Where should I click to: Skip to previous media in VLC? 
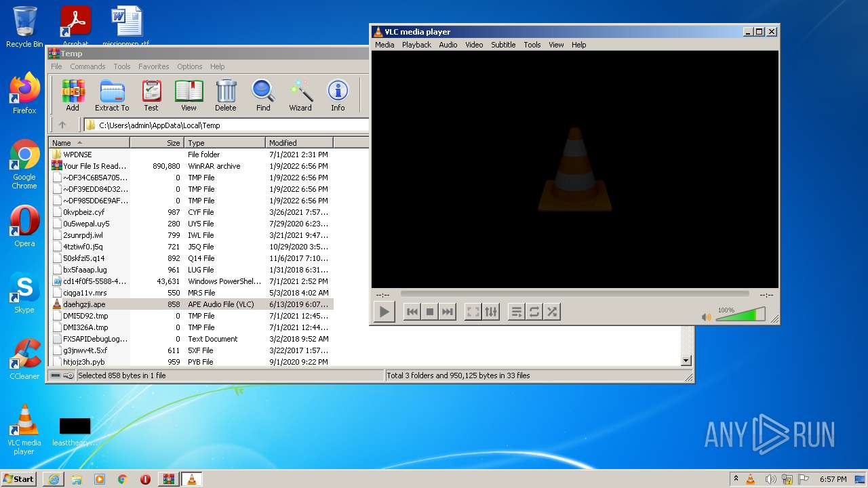[412, 312]
